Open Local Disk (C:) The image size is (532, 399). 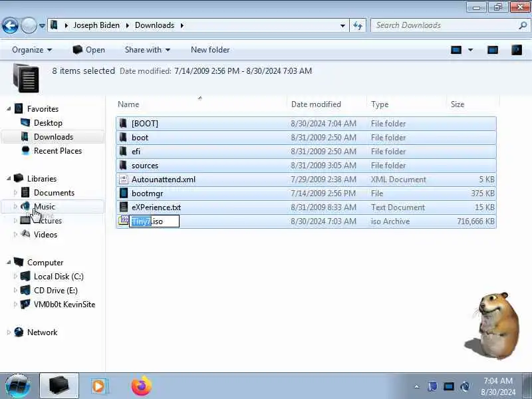click(x=59, y=277)
